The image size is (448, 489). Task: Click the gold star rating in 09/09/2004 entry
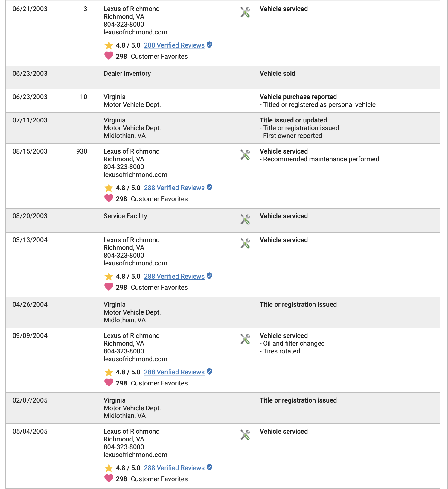pyautogui.click(x=109, y=372)
